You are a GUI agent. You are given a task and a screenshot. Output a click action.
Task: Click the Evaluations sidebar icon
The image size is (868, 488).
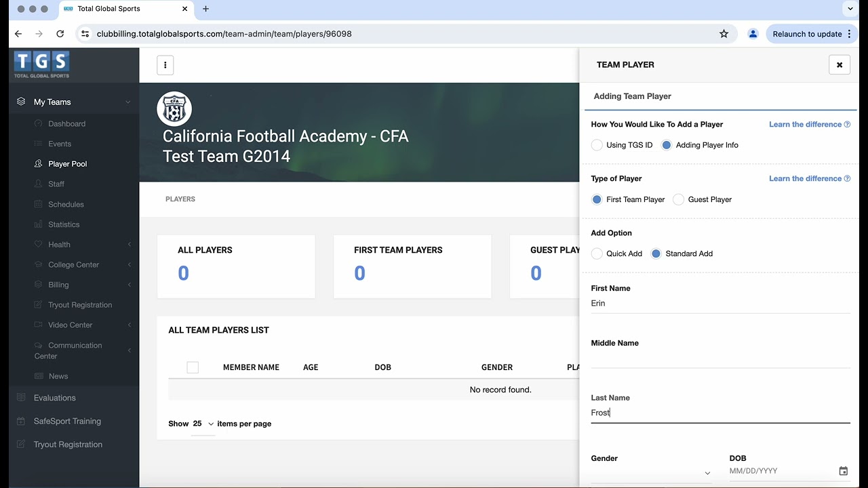tap(21, 398)
